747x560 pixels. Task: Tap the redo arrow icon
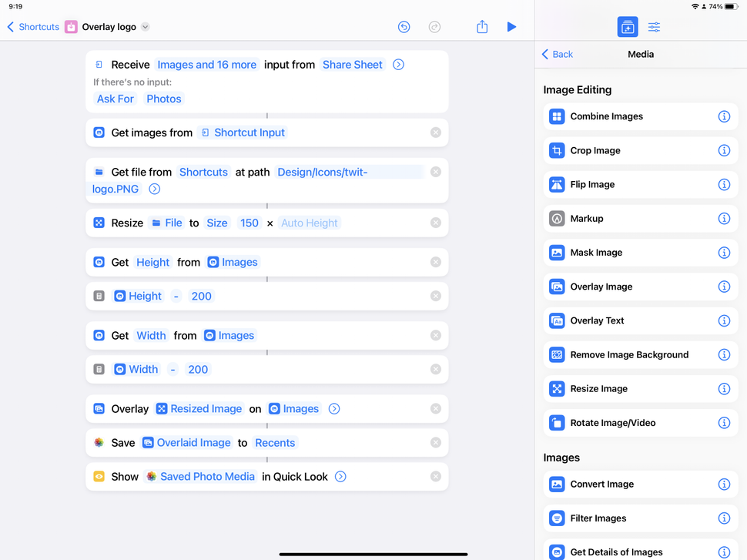[x=434, y=26]
